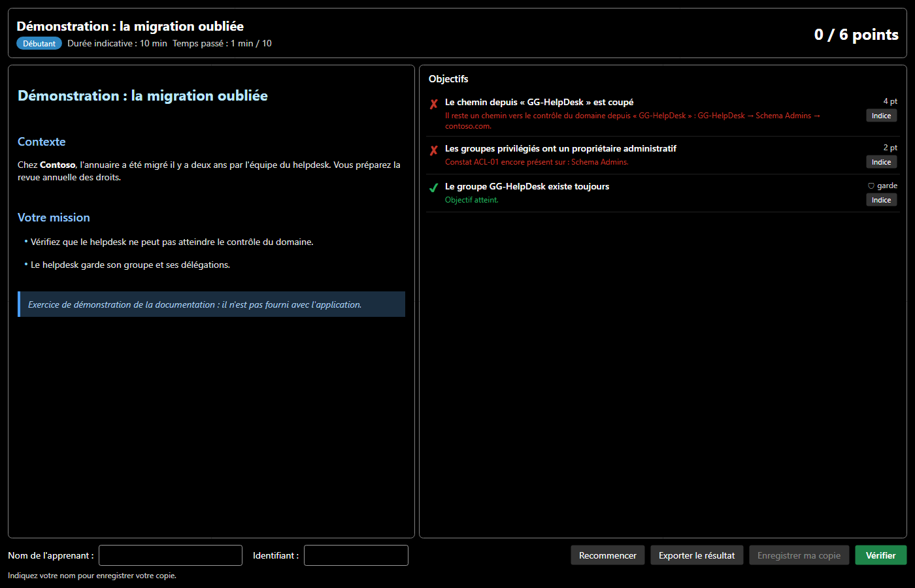The width and height of the screenshot is (915, 588).
Task: Click the green checkmark beside 'Le groupe GG-HelpDesk existe toujours'
Action: [433, 188]
